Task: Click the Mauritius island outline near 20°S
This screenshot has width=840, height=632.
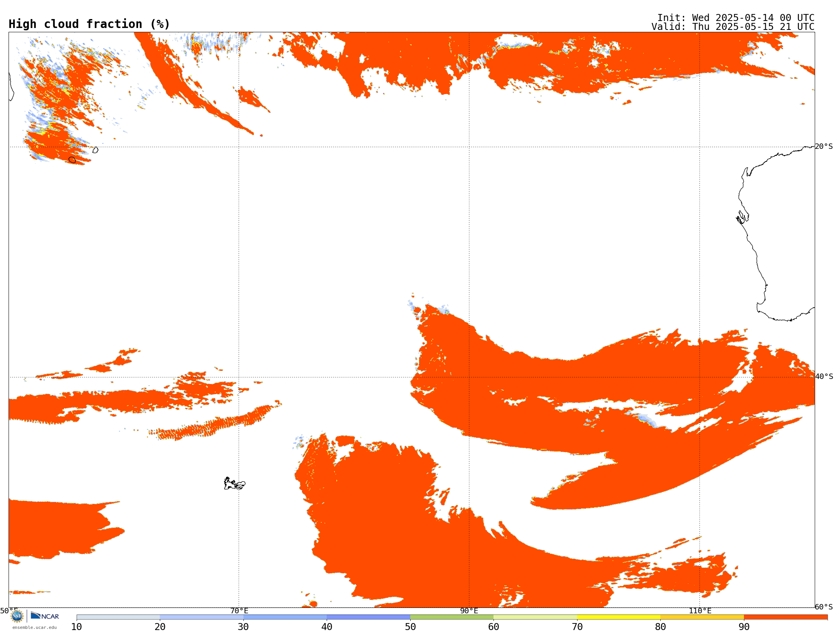Action: tap(95, 150)
